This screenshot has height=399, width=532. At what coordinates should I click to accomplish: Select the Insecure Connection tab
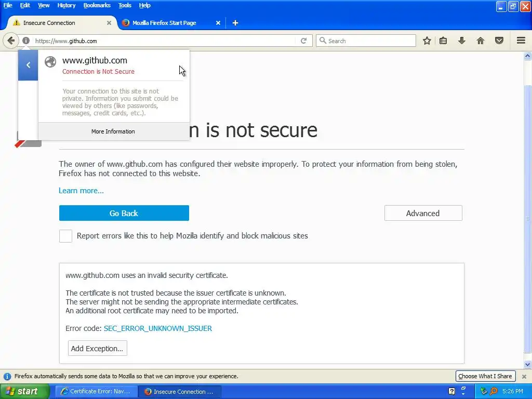62,23
